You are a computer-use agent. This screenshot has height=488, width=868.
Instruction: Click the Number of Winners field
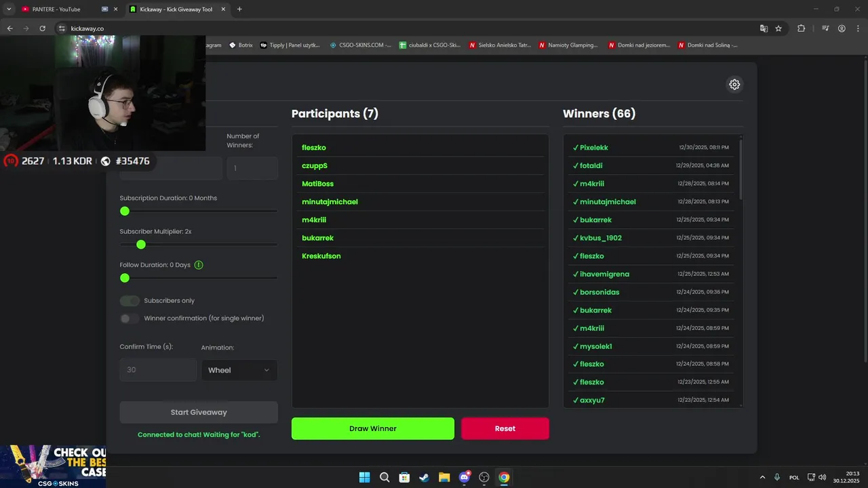coord(252,168)
